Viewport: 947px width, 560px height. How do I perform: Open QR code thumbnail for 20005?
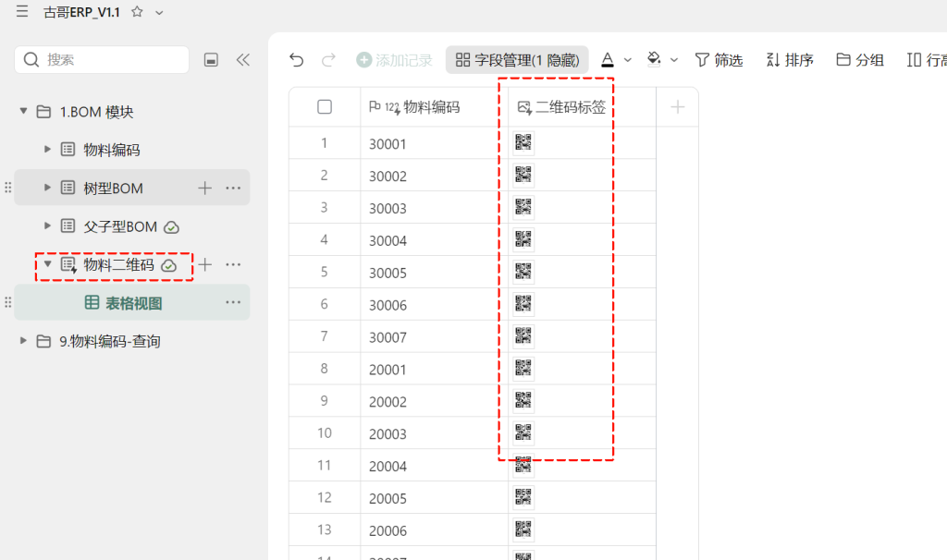523,497
